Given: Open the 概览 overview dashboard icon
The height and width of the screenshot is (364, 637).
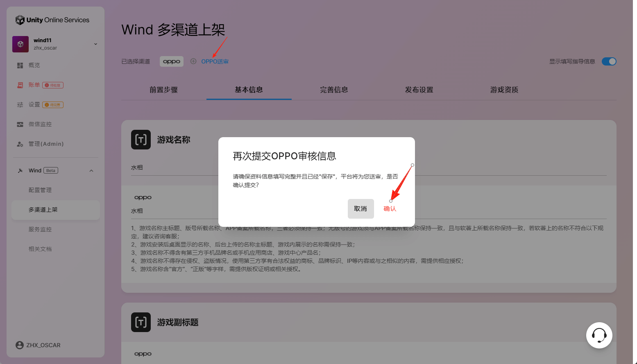Looking at the screenshot, I should click(x=20, y=66).
